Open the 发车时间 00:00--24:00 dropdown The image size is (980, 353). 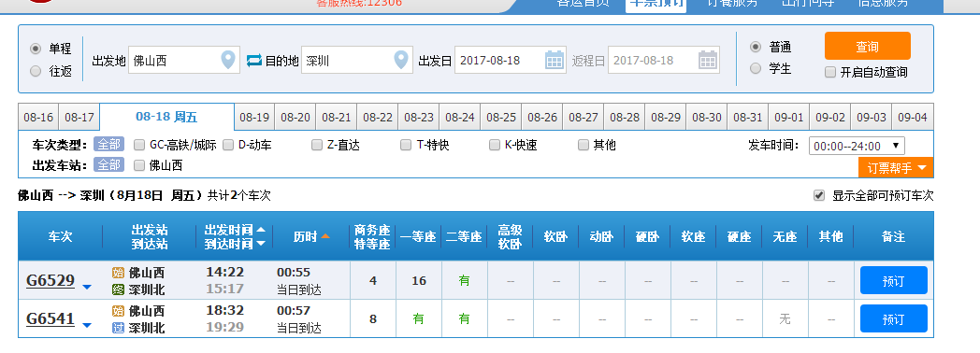pyautogui.click(x=857, y=146)
